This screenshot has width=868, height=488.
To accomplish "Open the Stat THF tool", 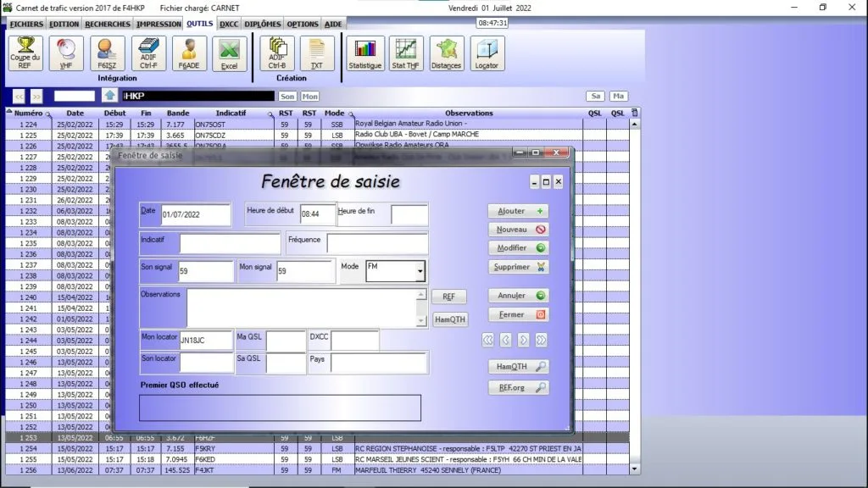I will click(406, 53).
